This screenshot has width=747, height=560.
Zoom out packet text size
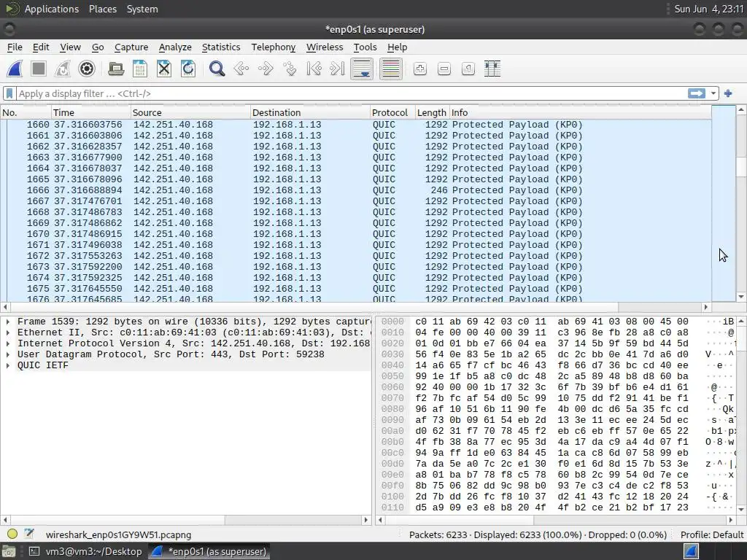[x=444, y=69]
